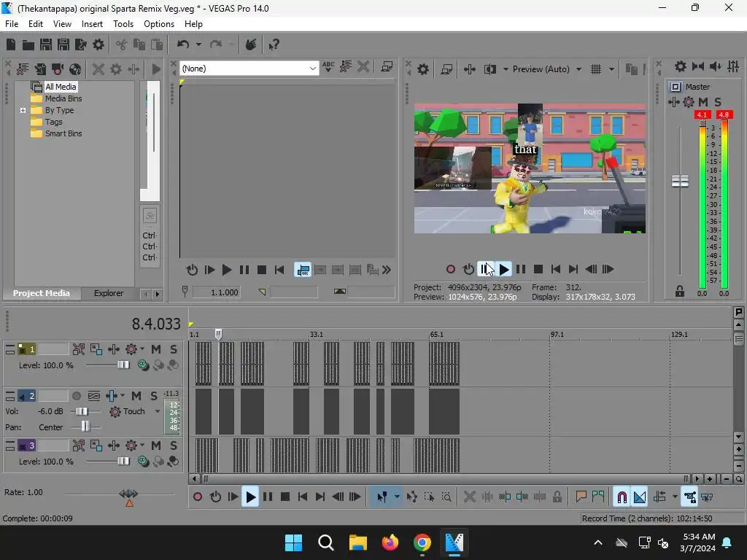The image size is (747, 560).
Task: Open the Insert menu
Action: (92, 24)
